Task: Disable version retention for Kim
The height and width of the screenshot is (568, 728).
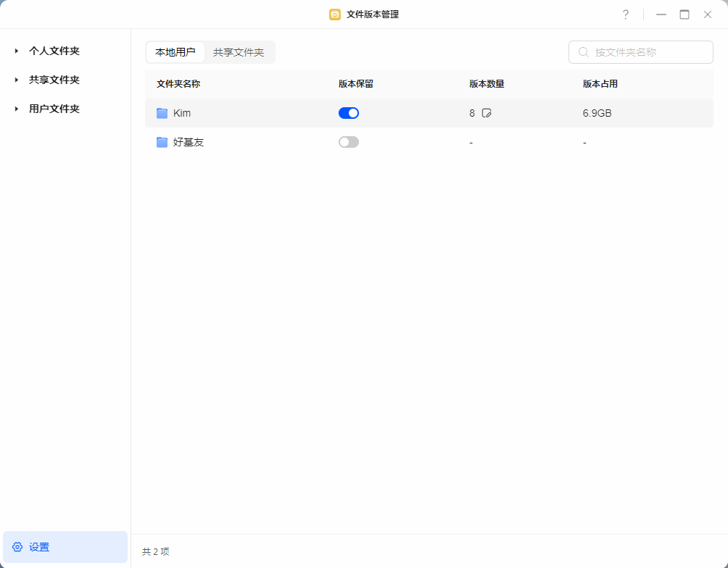Action: [349, 113]
